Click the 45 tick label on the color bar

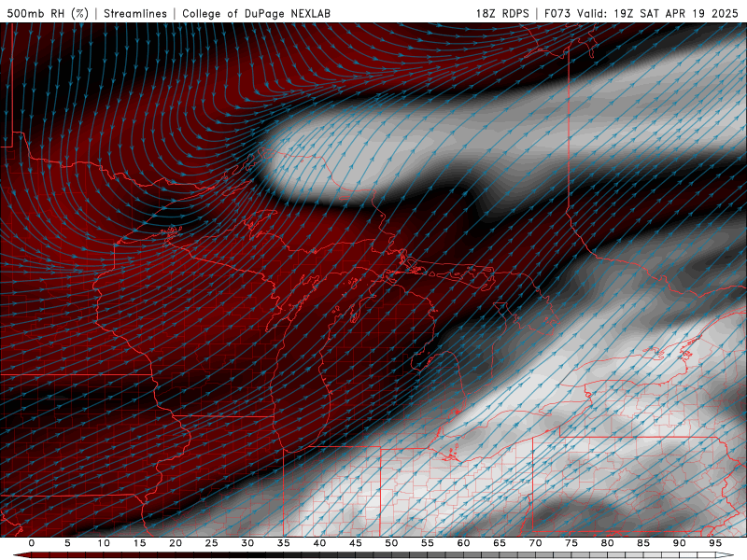tap(356, 543)
